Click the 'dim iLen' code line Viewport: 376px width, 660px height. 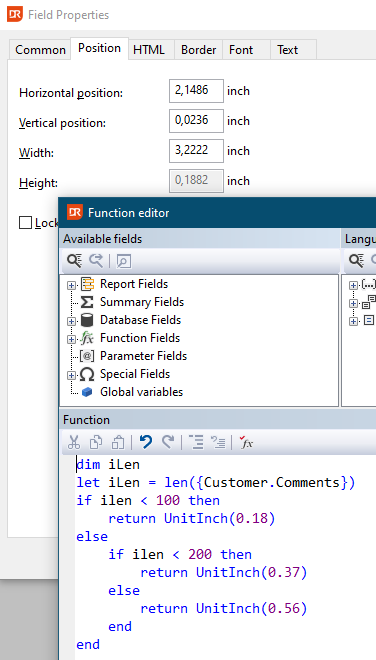point(108,465)
